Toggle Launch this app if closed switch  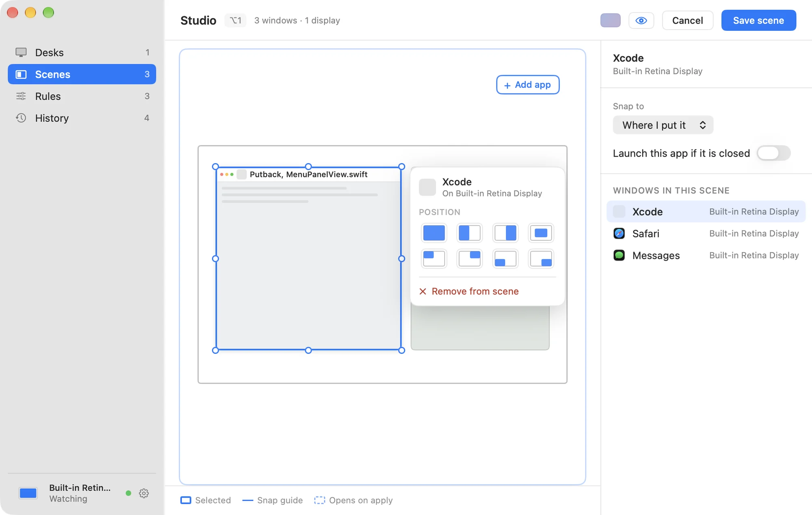(773, 153)
